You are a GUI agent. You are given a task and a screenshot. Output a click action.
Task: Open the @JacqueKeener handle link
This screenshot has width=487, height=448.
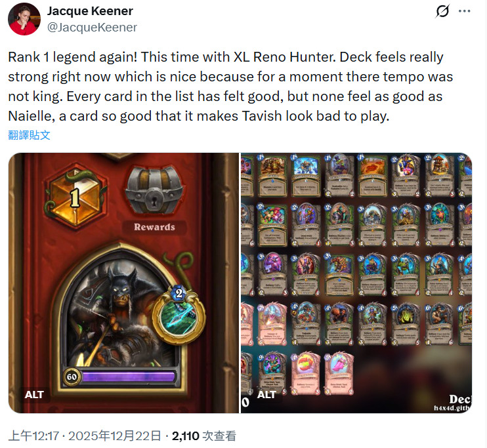click(x=92, y=28)
